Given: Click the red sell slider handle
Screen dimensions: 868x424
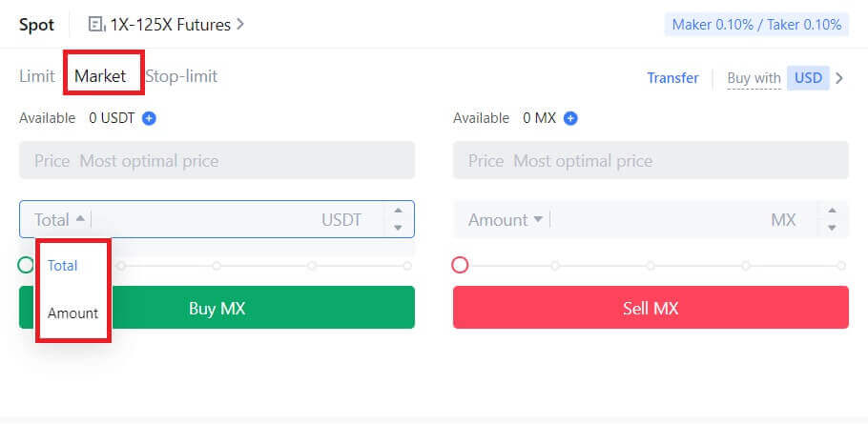Looking at the screenshot, I should (460, 265).
